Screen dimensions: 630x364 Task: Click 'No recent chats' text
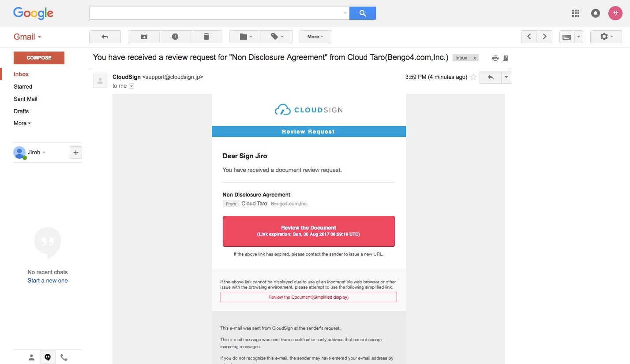48,272
